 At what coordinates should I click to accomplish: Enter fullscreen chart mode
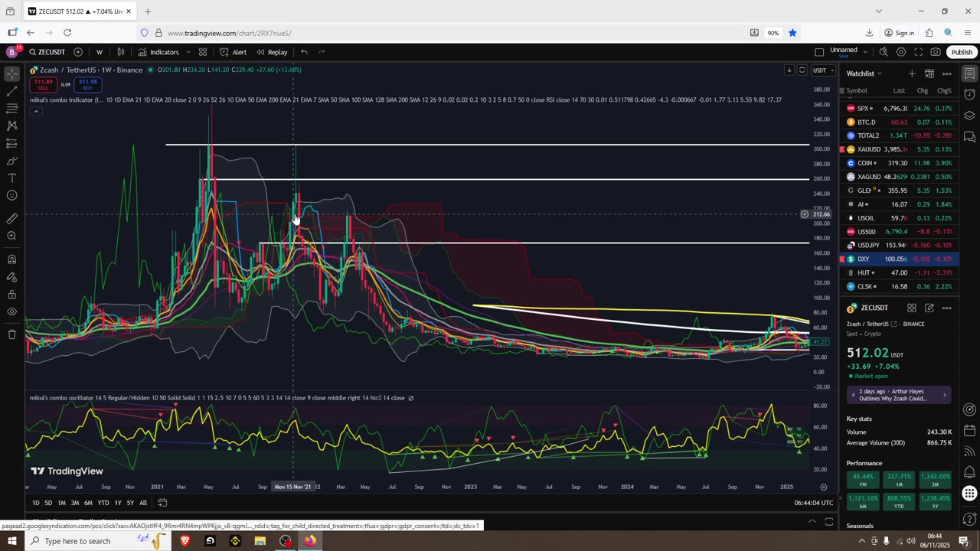919,52
